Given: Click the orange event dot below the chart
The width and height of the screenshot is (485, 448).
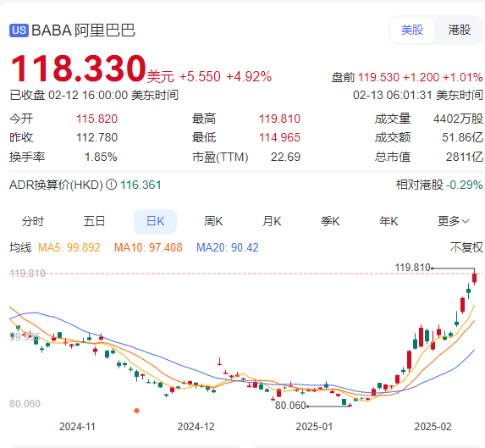Looking at the screenshot, I should click(x=137, y=411).
